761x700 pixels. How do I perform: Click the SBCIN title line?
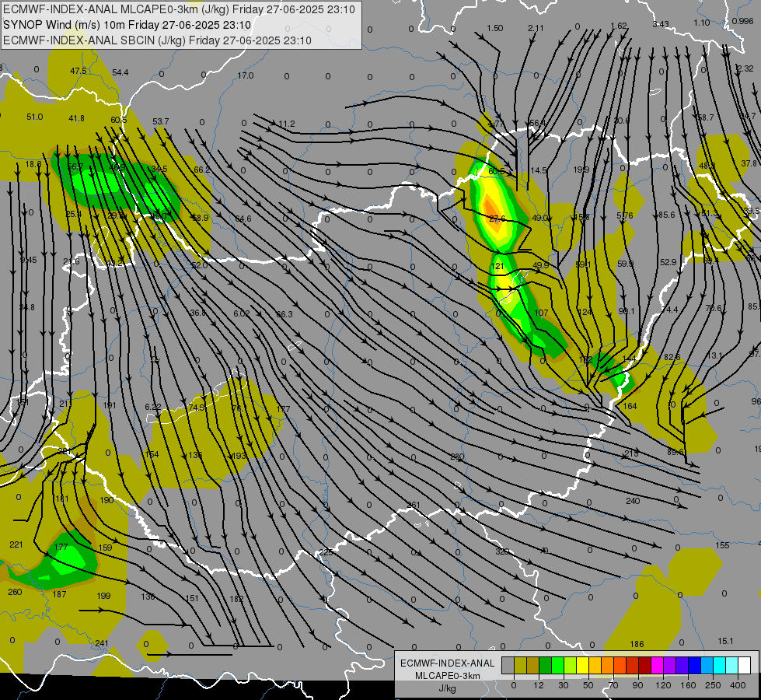157,40
